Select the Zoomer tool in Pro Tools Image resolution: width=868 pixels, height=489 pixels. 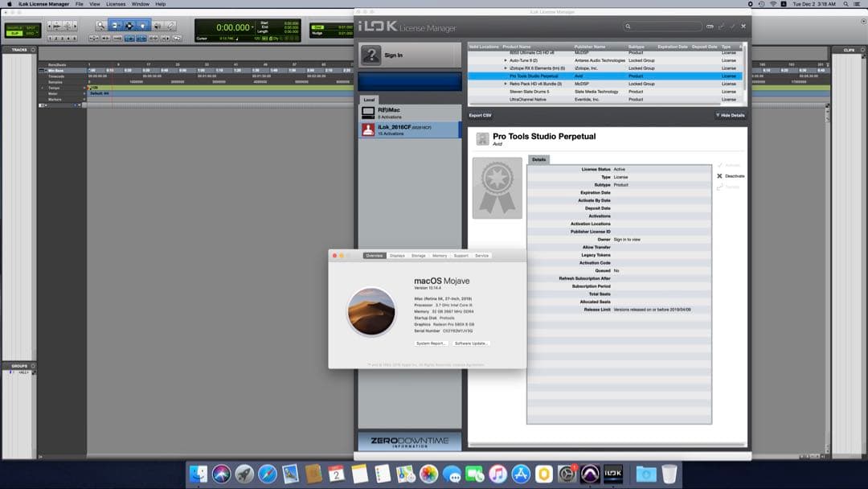[x=100, y=26]
